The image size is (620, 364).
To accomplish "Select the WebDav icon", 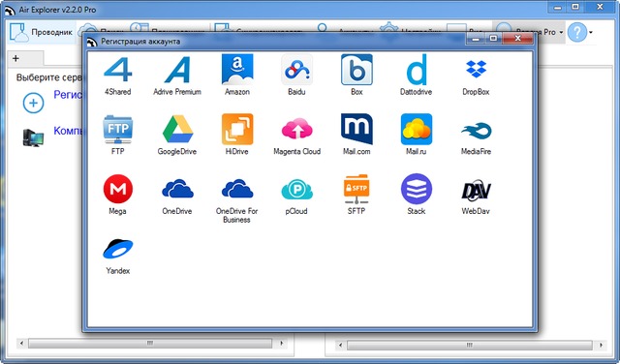I will pyautogui.click(x=476, y=191).
